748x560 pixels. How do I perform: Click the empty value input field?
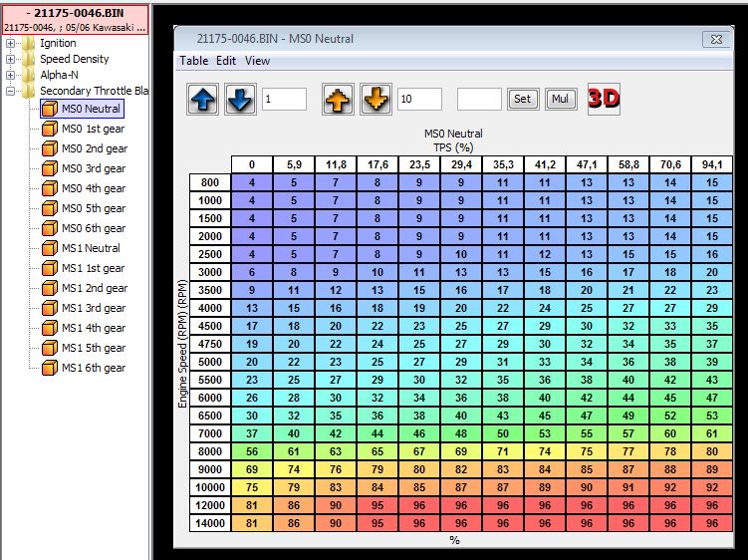coord(479,99)
